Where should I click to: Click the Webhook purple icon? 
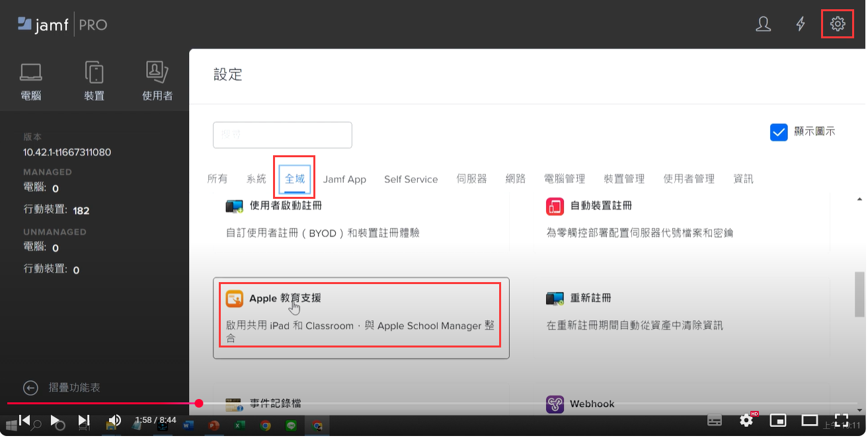click(555, 404)
